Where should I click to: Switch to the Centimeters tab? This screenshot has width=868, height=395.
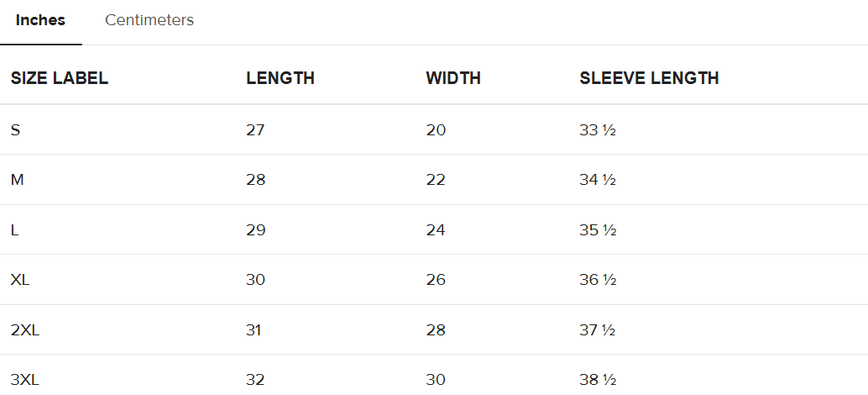(149, 20)
